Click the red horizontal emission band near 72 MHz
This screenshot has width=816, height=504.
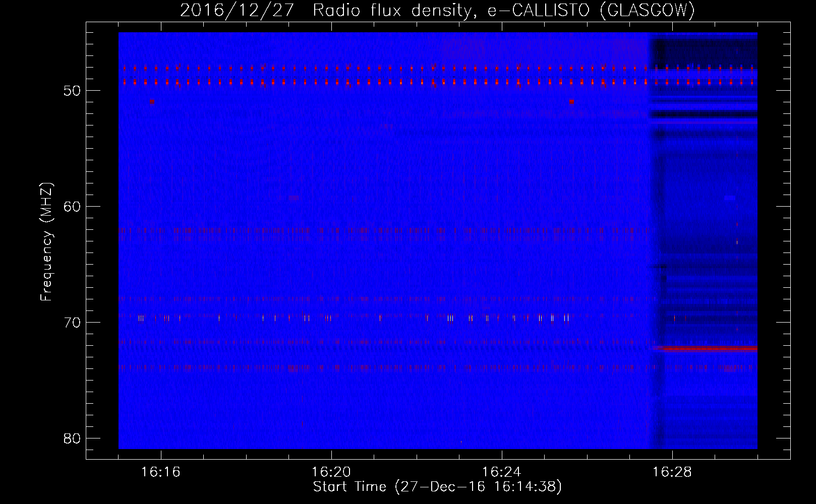(706, 348)
